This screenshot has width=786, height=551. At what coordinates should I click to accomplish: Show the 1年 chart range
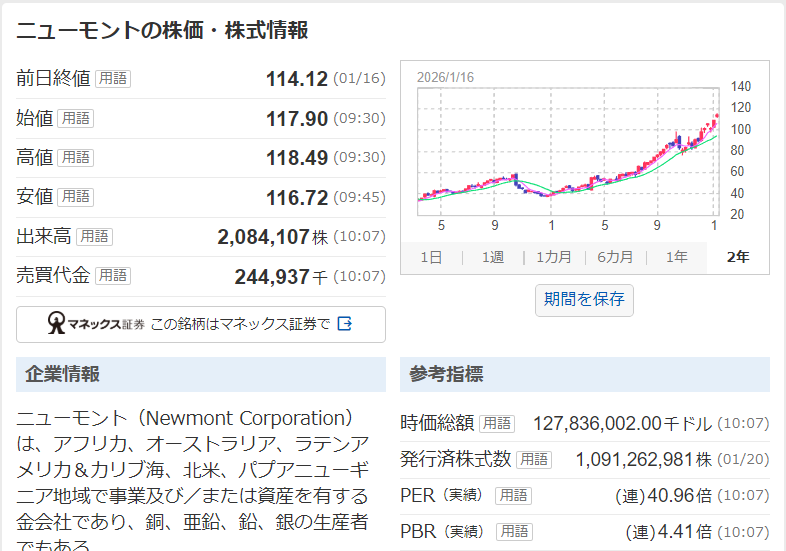point(676,257)
